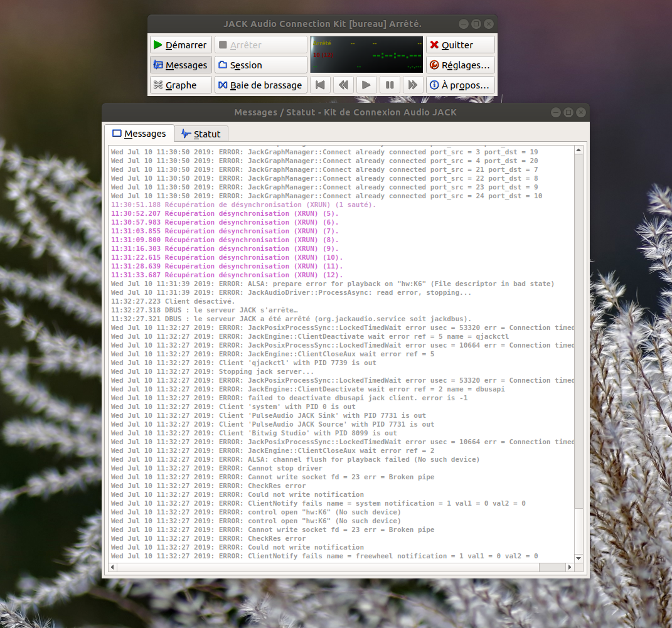
Task: Click the 'File descriptor in bad state' line
Action: (x=333, y=284)
